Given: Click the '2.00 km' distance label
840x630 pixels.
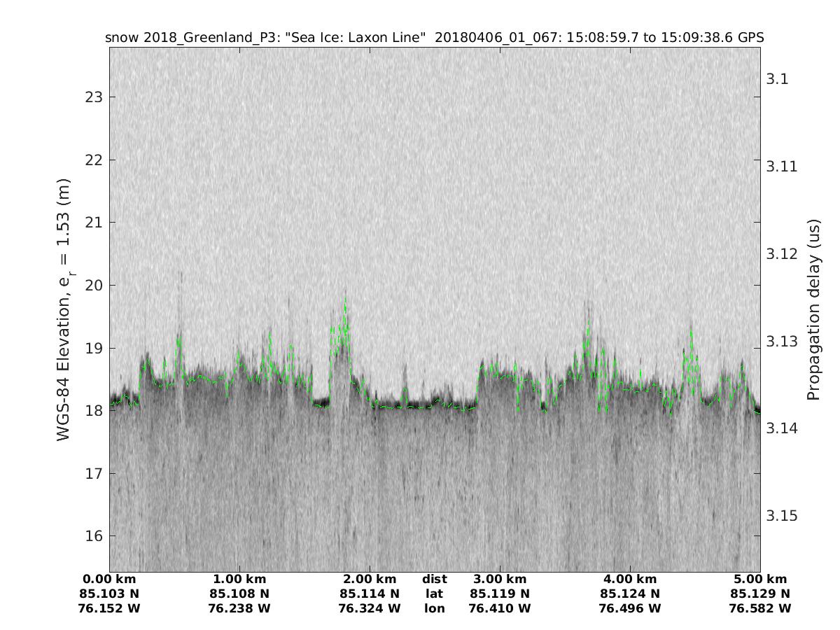Looking at the screenshot, I should (370, 580).
